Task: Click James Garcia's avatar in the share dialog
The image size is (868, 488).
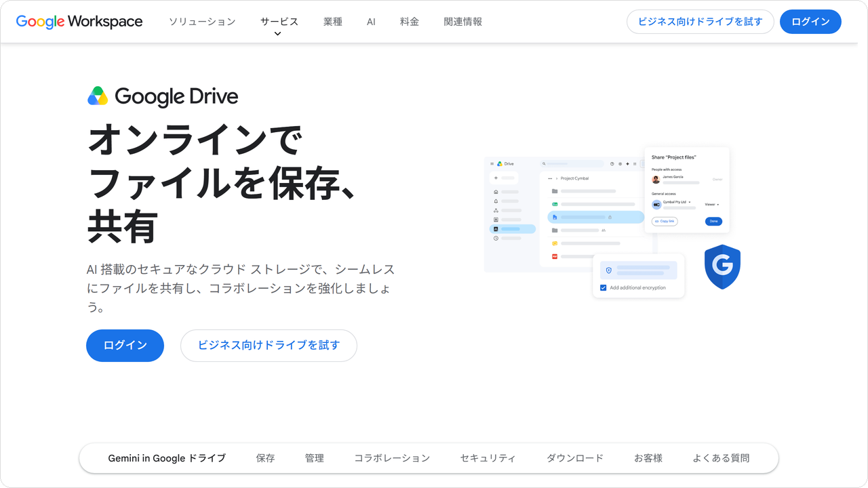Action: pos(656,180)
